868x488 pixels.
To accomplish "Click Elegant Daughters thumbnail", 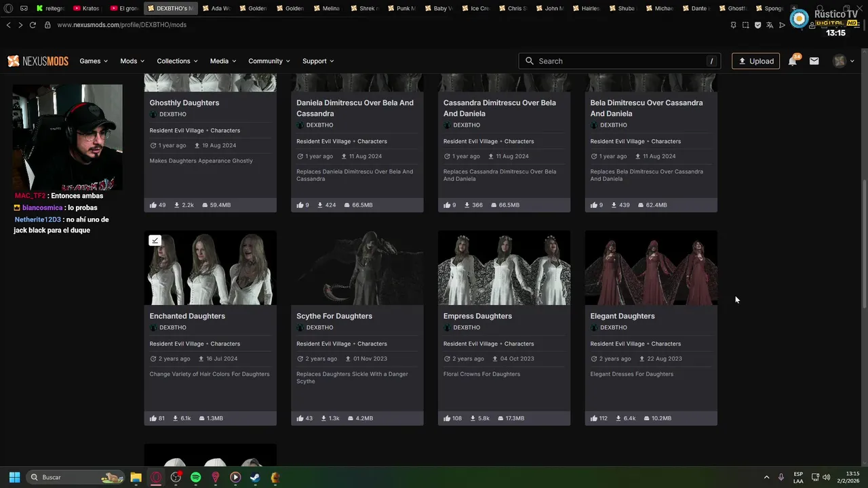I will click(x=651, y=268).
